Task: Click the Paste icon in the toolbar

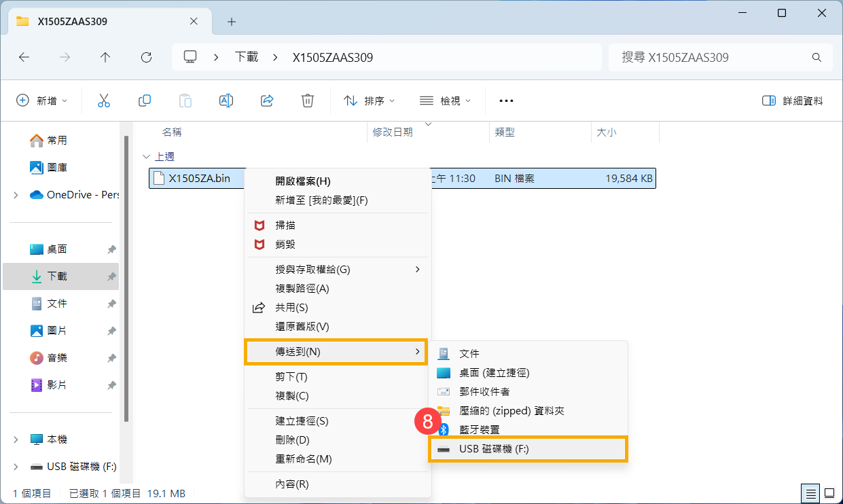Action: pos(185,100)
